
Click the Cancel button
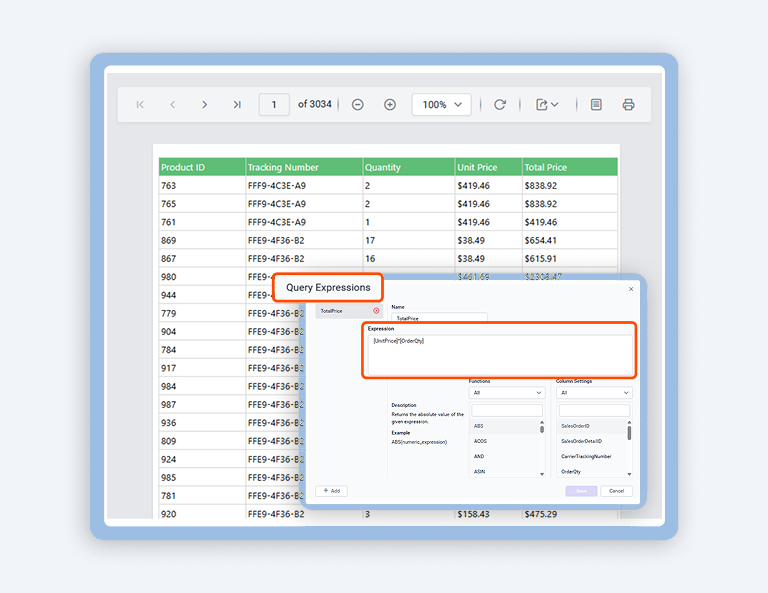(x=616, y=491)
